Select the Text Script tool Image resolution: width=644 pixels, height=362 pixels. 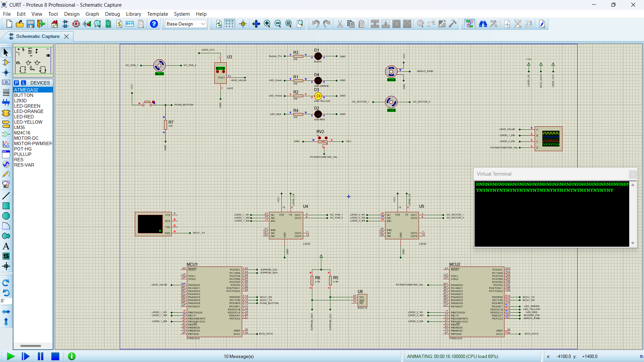(x=6, y=93)
